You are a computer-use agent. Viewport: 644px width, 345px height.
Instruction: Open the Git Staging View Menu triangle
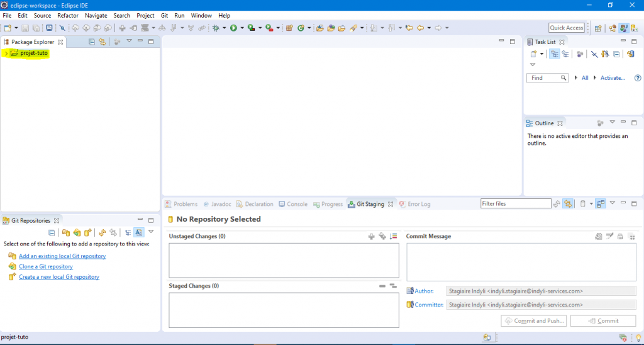pyautogui.click(x=613, y=203)
